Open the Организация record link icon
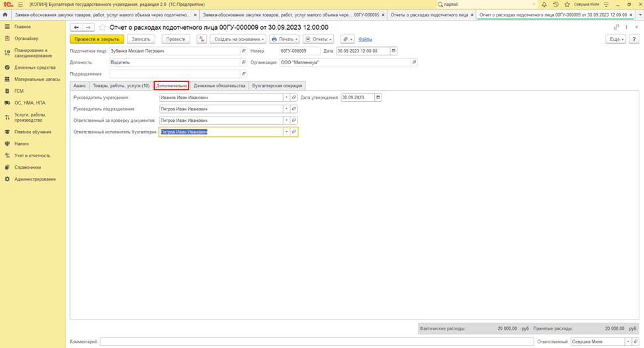The width and height of the screenshot is (644, 348). click(x=414, y=62)
